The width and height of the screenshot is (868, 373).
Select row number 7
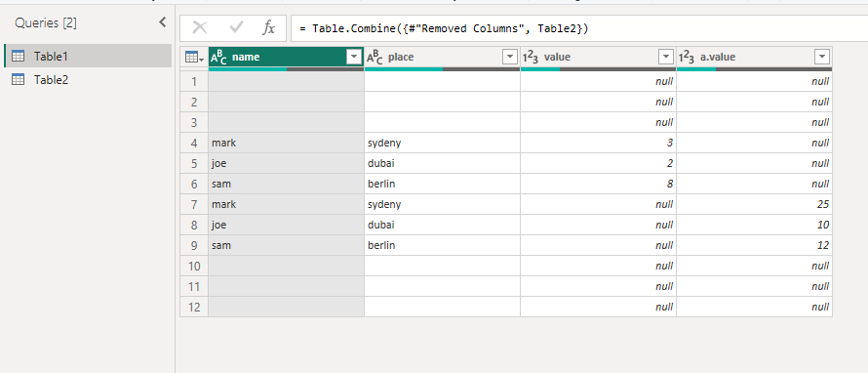194,204
